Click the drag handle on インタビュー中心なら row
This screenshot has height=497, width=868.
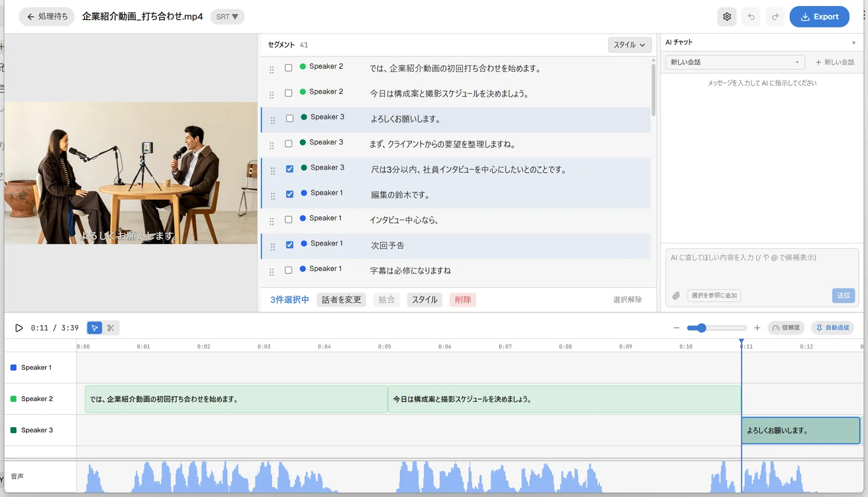pos(271,222)
